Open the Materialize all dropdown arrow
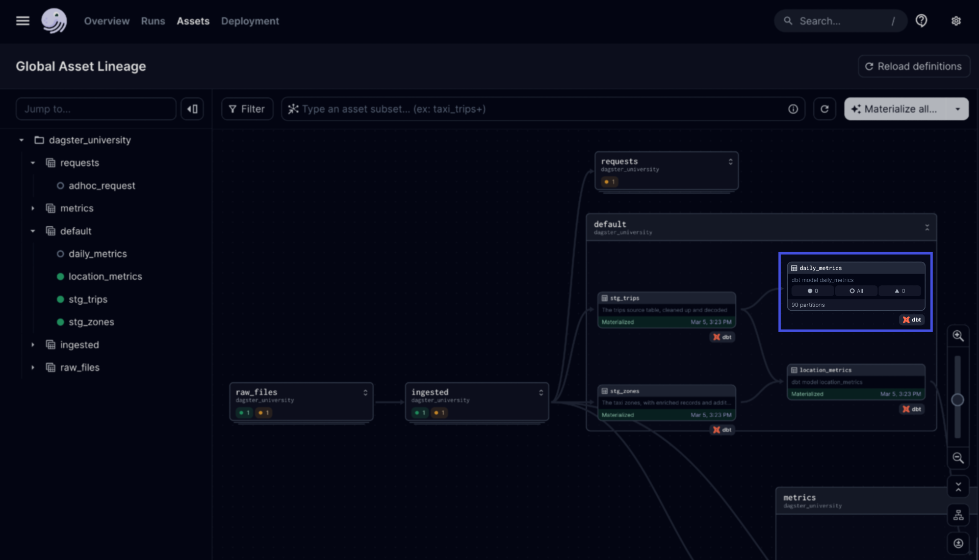Image resolution: width=979 pixels, height=560 pixels. click(x=958, y=109)
